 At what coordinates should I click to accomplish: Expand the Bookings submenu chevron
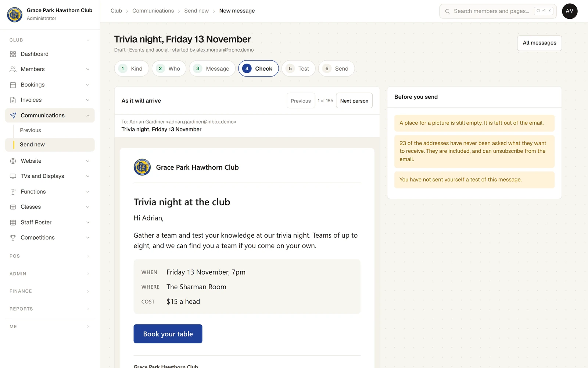point(88,85)
